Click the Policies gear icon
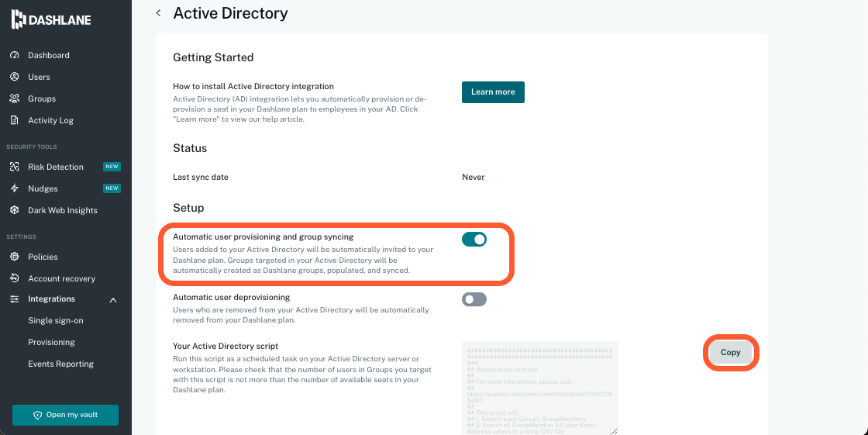This screenshot has width=868, height=435. [14, 257]
